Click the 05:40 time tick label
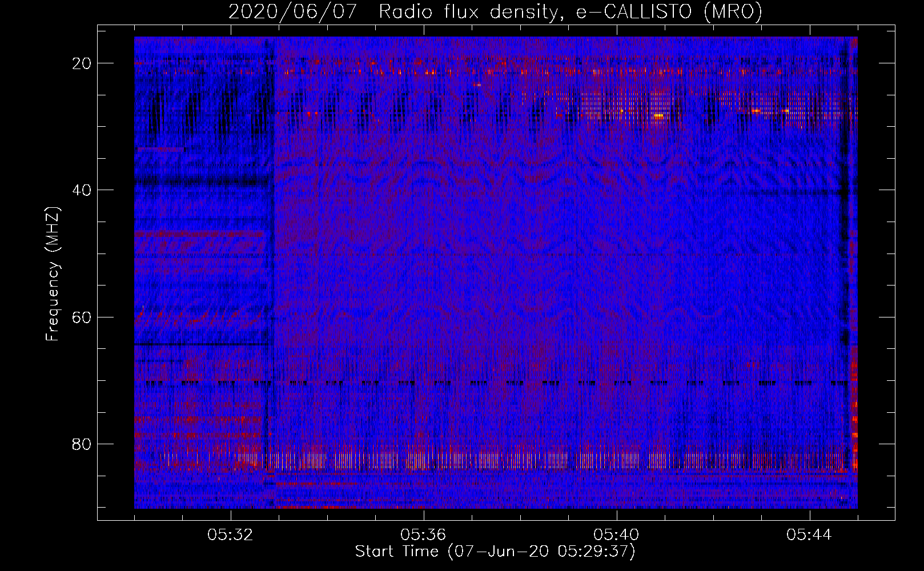 616,535
